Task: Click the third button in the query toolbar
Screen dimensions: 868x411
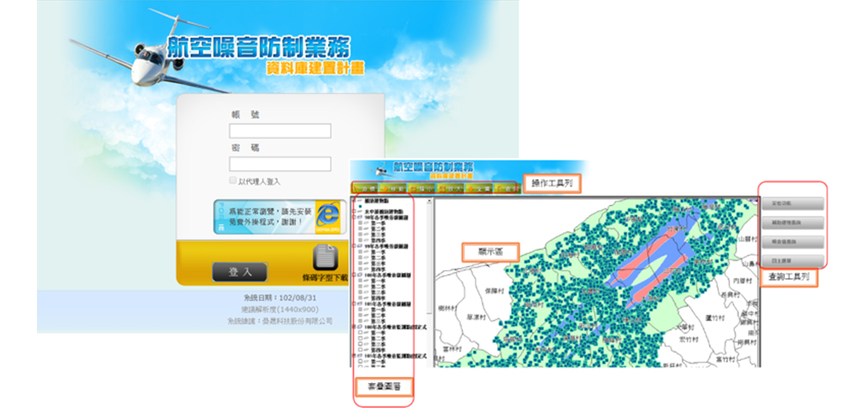Action: (792, 242)
